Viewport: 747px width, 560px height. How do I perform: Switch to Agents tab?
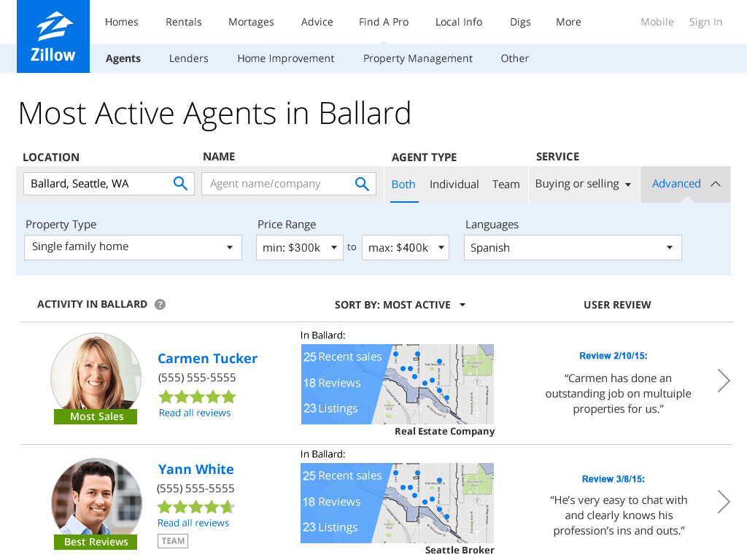123,58
